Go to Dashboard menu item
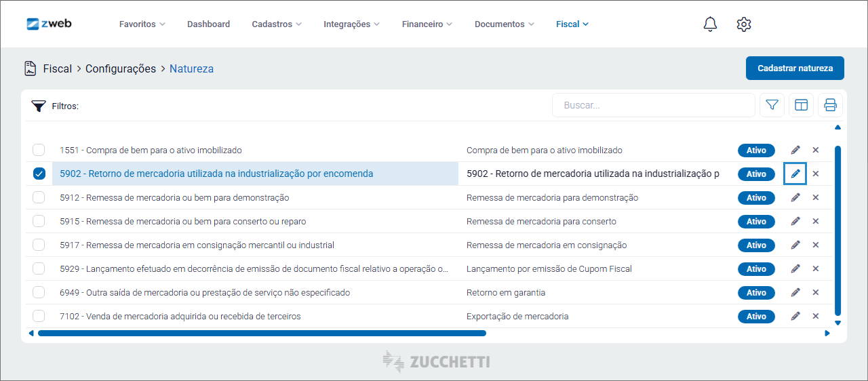The height and width of the screenshot is (381, 868). (x=208, y=24)
